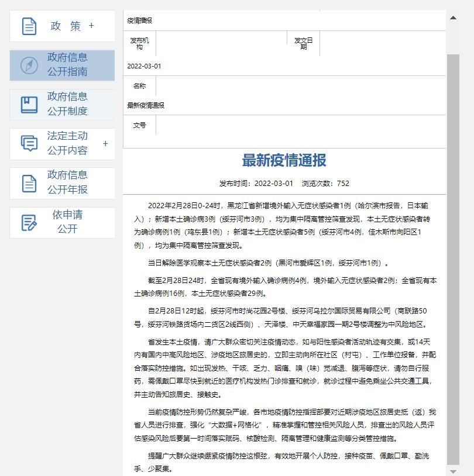Click the document icon for 政府信息公开年报
The image size is (474, 476).
pyautogui.click(x=29, y=183)
